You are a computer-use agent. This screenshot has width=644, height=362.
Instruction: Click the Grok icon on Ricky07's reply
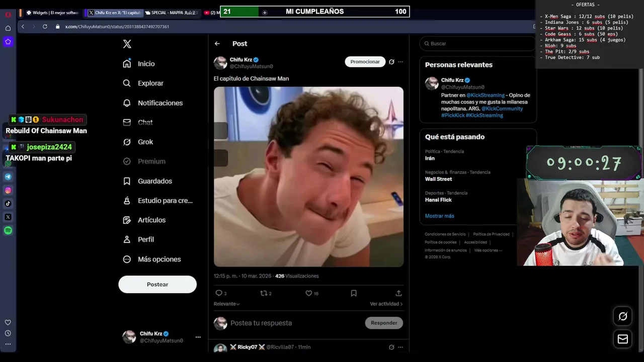pos(391,347)
